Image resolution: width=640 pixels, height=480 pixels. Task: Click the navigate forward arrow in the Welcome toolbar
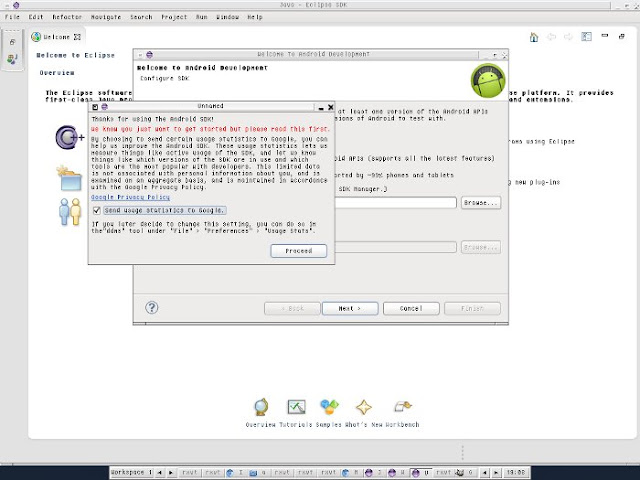568,37
